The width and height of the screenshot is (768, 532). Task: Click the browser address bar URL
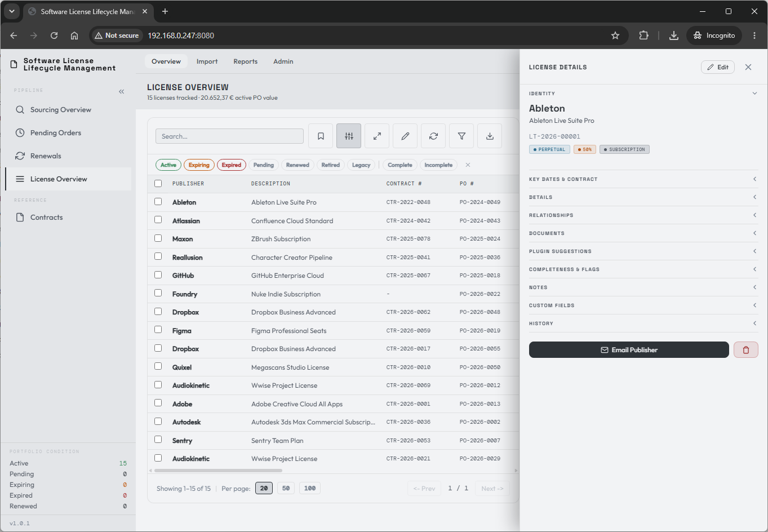click(x=181, y=36)
